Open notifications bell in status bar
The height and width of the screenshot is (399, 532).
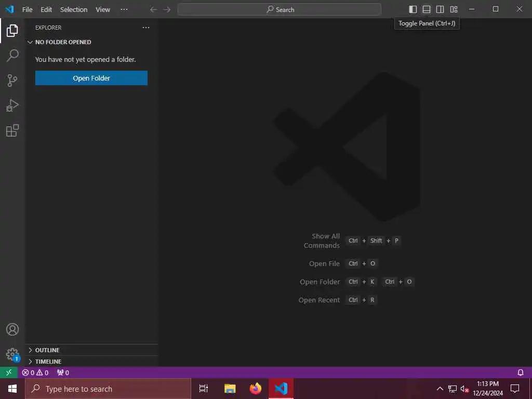click(521, 373)
